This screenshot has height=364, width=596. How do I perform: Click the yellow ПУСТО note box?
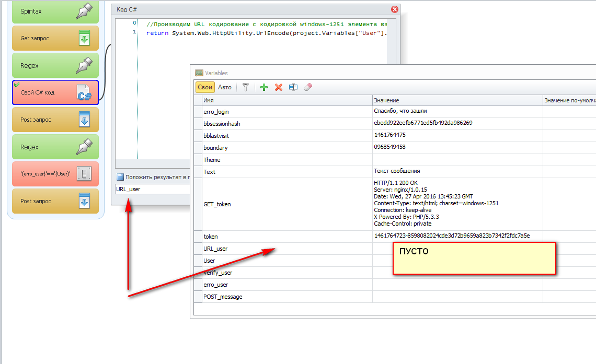tap(474, 258)
